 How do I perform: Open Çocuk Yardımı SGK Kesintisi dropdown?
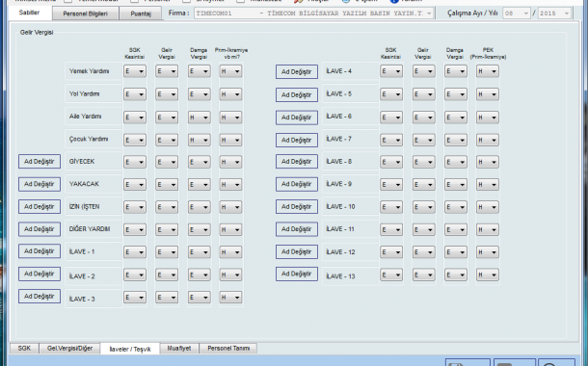(x=135, y=140)
